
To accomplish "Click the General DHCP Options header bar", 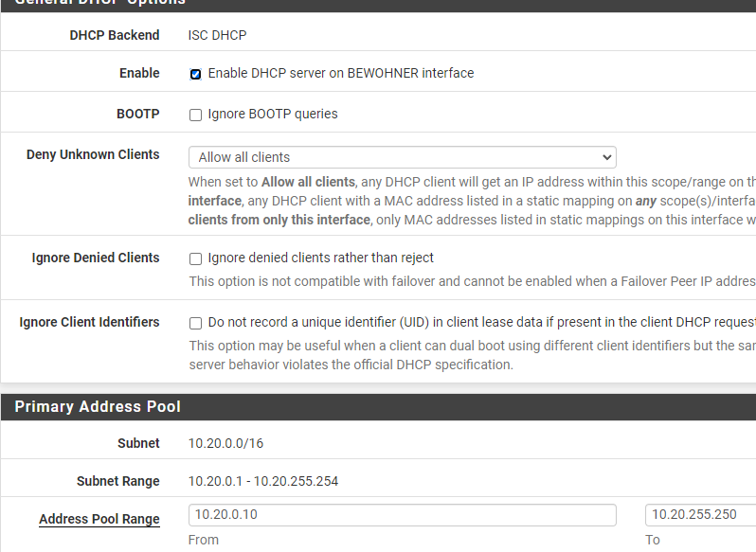I will [x=379, y=4].
